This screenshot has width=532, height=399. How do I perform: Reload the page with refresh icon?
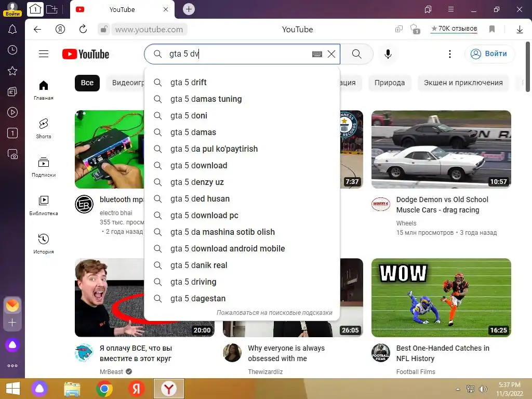(83, 29)
